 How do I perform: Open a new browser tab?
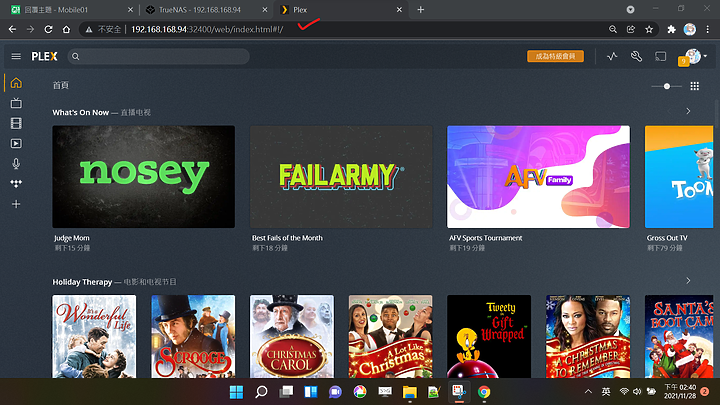point(421,10)
